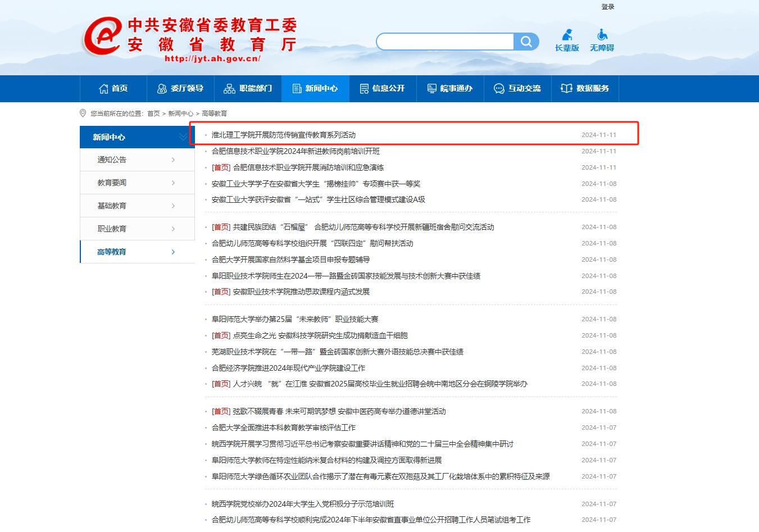Select 教育要闻 in the sidebar
The width and height of the screenshot is (759, 532).
(112, 183)
